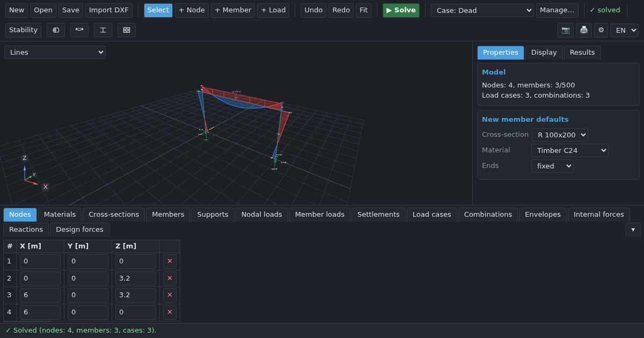This screenshot has width=644, height=338.
Task: Select the Nodes tab
Action: click(20, 215)
